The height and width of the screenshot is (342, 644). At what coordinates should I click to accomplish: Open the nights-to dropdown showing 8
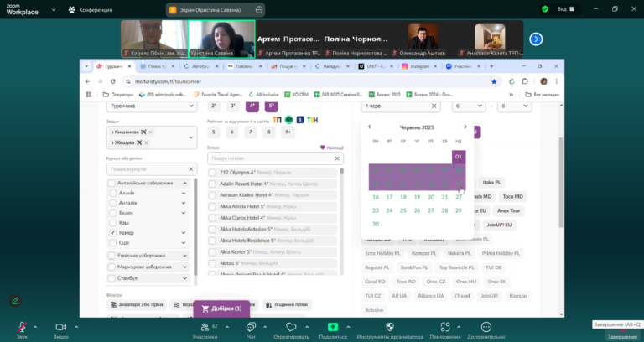click(514, 106)
